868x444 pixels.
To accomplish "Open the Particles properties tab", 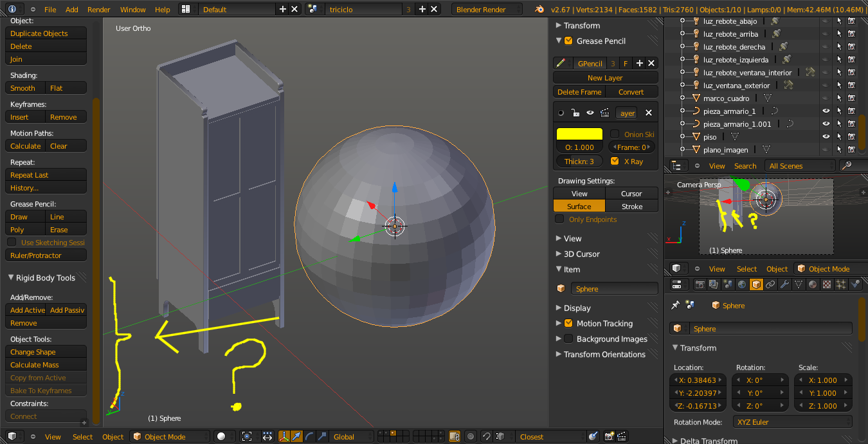I will [x=841, y=284].
